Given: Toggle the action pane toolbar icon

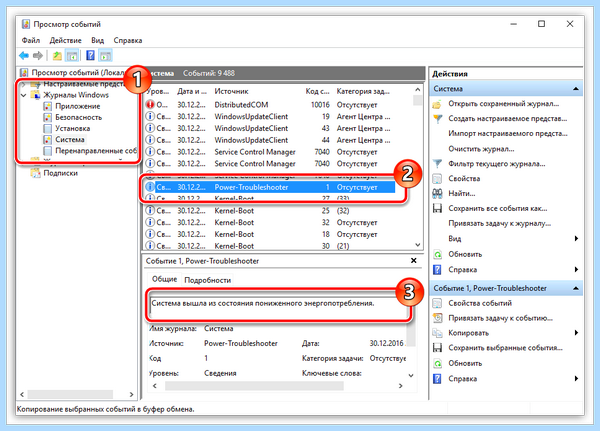Looking at the screenshot, I should click(x=106, y=56).
